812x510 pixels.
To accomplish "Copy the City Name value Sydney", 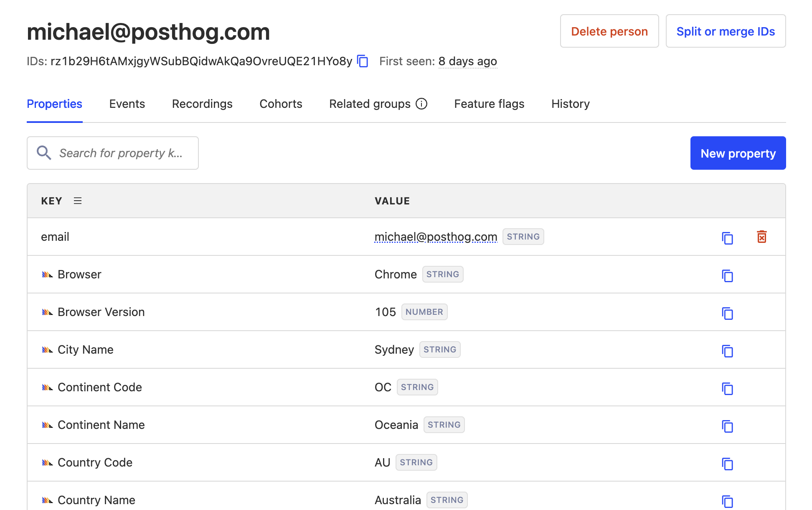I will (x=727, y=350).
